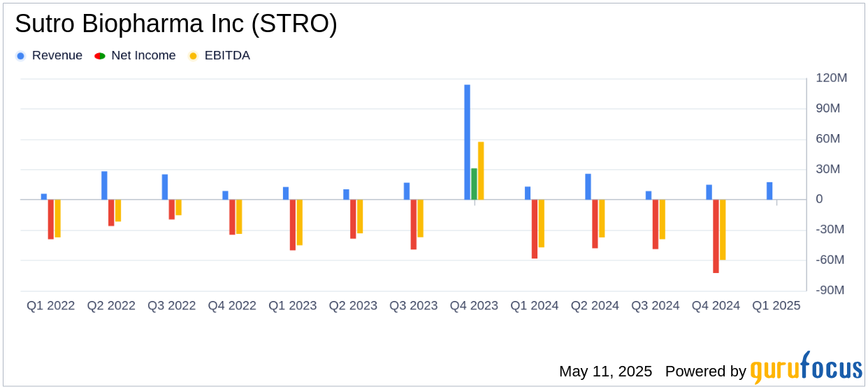Viewport: 868px width, 389px height.
Task: Select the Q4 2023 yellow EBITDA bar
Action: pyautogui.click(x=481, y=171)
